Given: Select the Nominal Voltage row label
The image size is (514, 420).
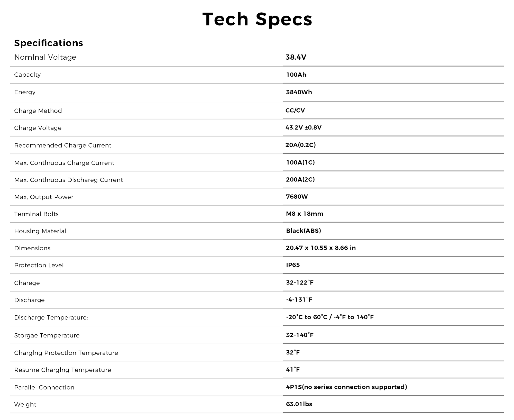Looking at the screenshot, I should (x=45, y=57).
